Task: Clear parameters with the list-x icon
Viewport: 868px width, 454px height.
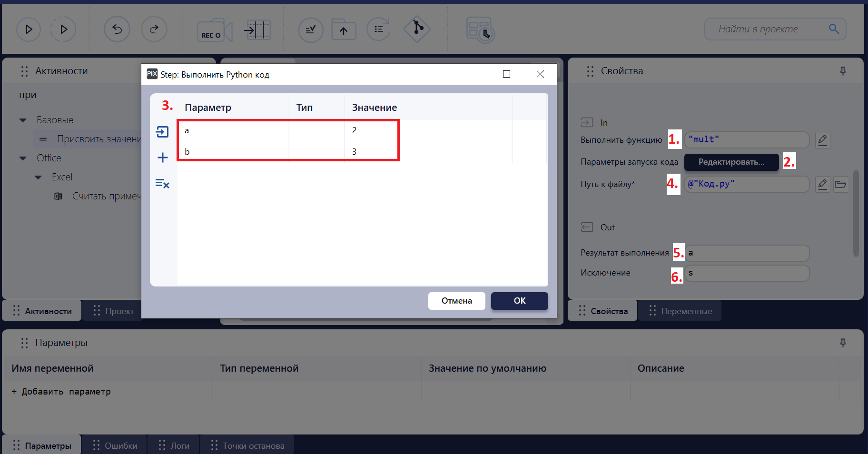Action: [162, 183]
